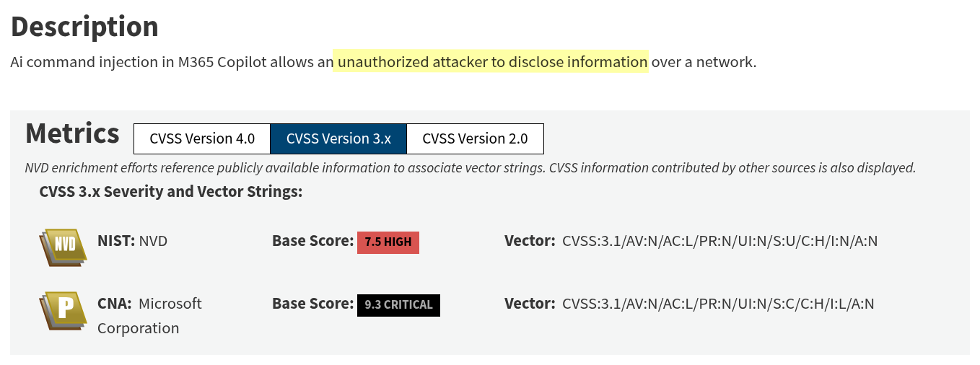Screen dimensions: 980x365
Task: Click the "Base Score" label in CNA row
Action: (312, 304)
